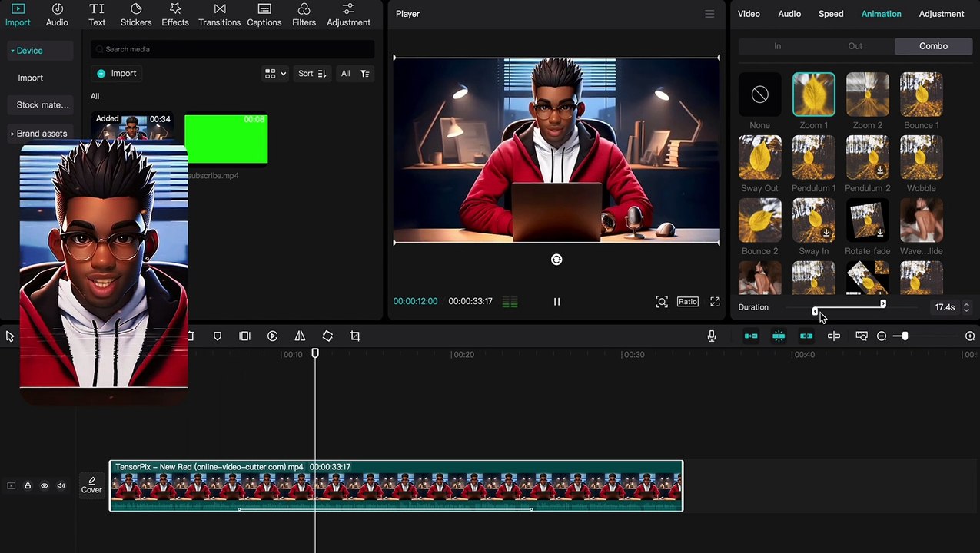Open the Ratio aspect selector

coord(688,302)
